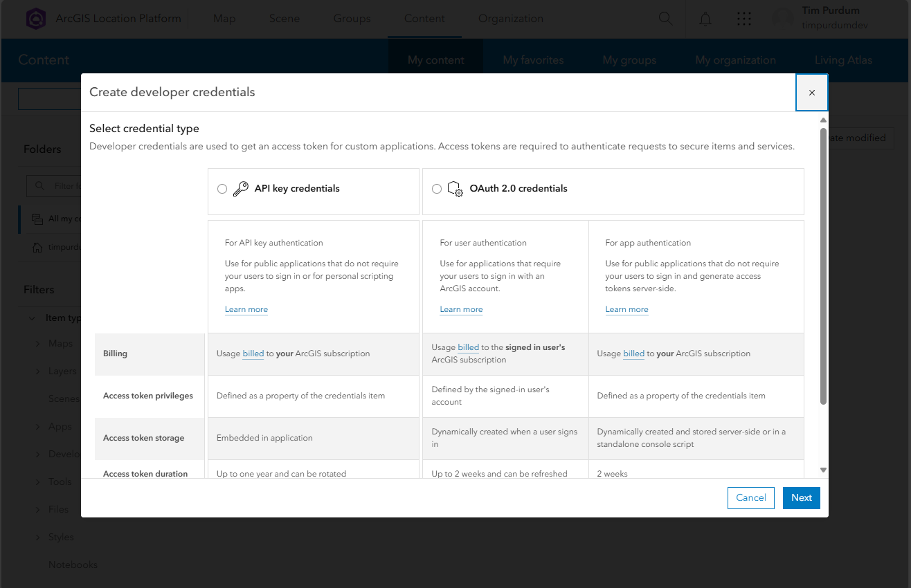This screenshot has height=588, width=911.
Task: Click the Cancel button
Action: (x=751, y=498)
